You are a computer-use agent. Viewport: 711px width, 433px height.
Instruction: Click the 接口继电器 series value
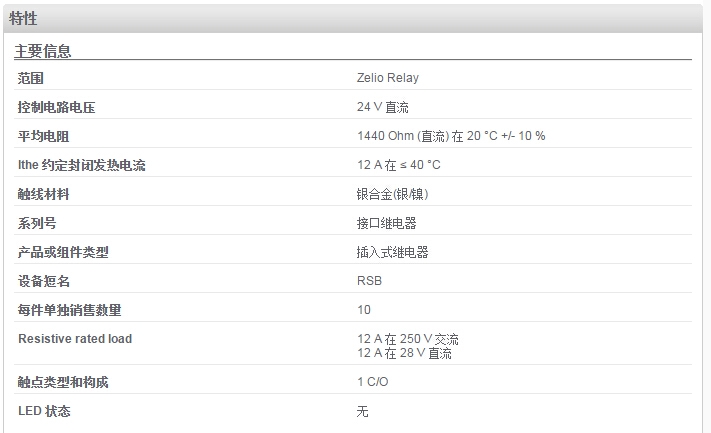386,223
